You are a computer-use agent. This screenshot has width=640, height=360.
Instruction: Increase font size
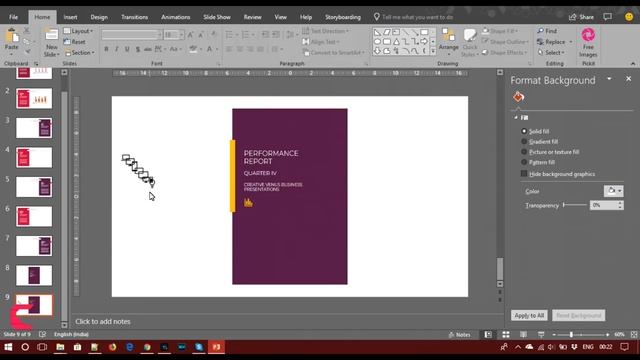coord(190,35)
